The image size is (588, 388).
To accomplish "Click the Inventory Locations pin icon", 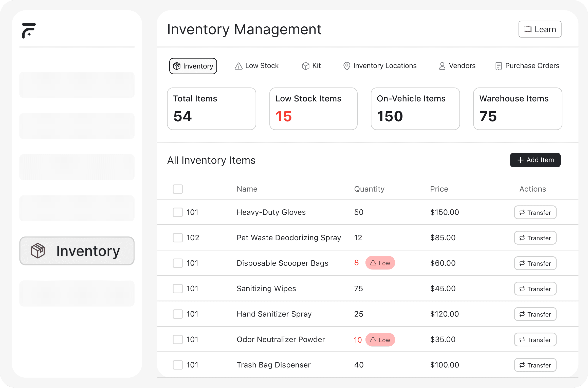I will (x=346, y=66).
